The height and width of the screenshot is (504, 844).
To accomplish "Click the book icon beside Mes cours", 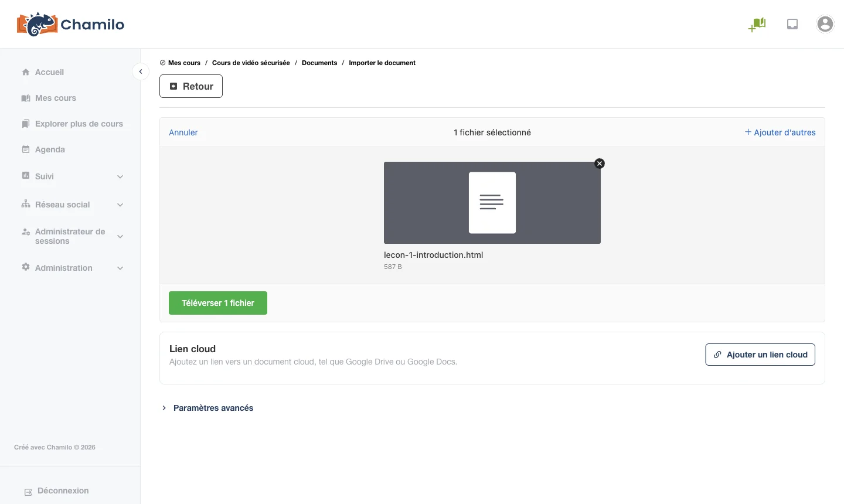I will (26, 98).
